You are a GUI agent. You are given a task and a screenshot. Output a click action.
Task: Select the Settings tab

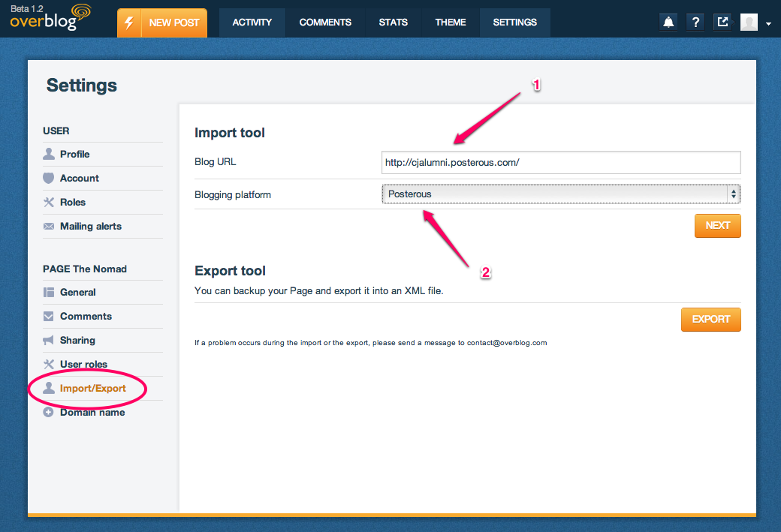pos(514,23)
